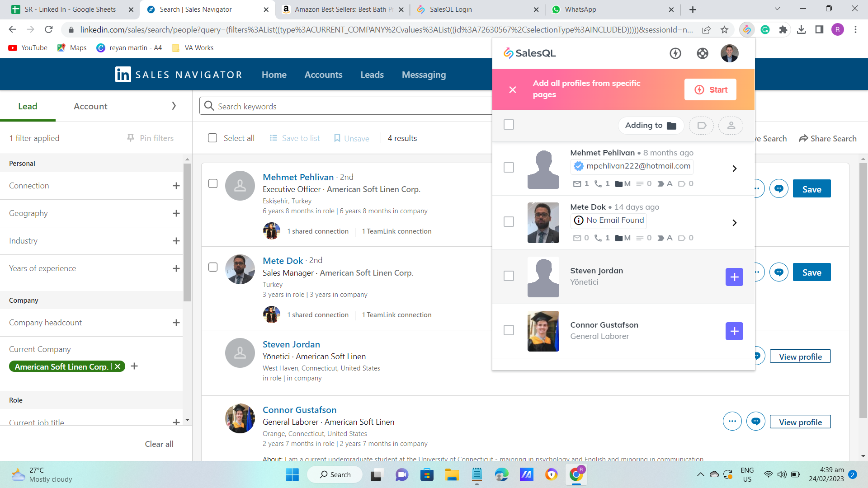The width and height of the screenshot is (868, 488).
Task: Expand Mehmet Pehlivan details chevron
Action: [x=734, y=169]
